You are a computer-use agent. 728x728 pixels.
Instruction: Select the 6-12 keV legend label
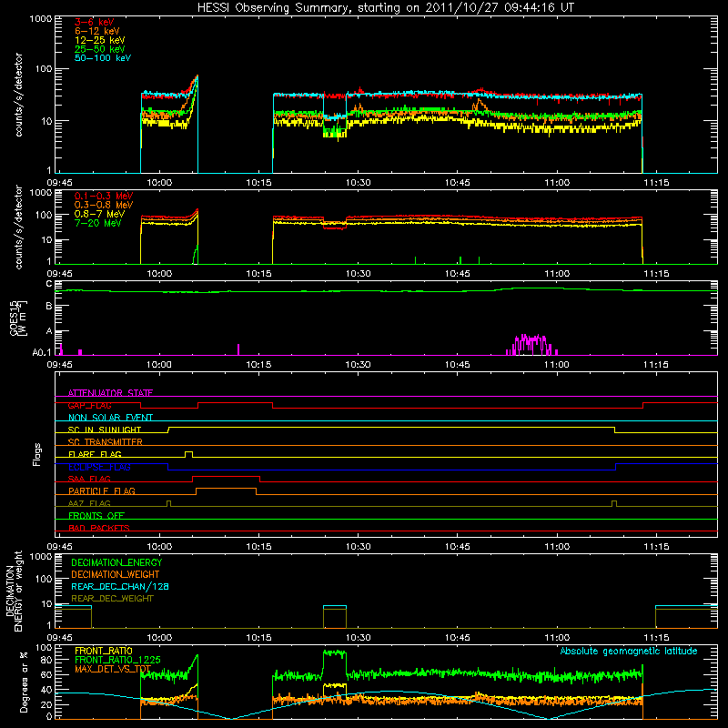coord(97,31)
